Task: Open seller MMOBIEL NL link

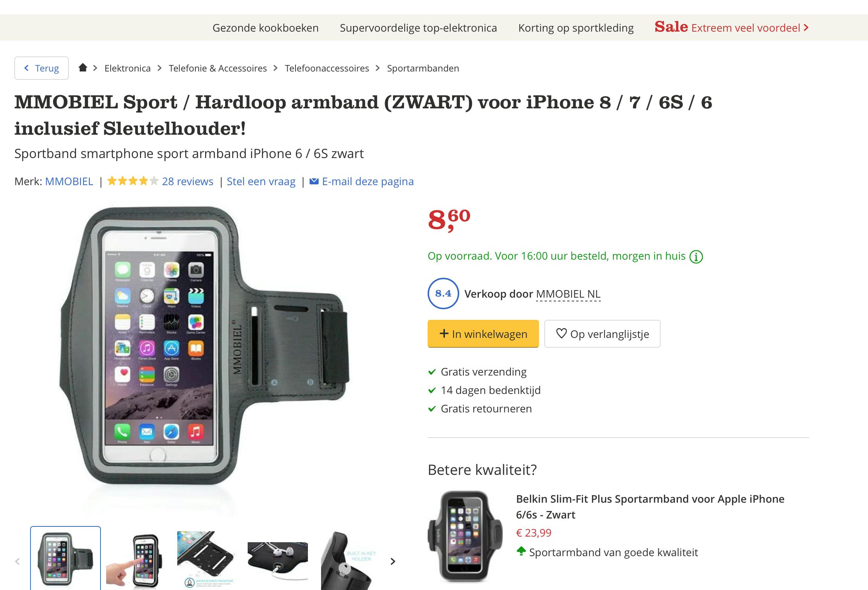Action: click(568, 294)
